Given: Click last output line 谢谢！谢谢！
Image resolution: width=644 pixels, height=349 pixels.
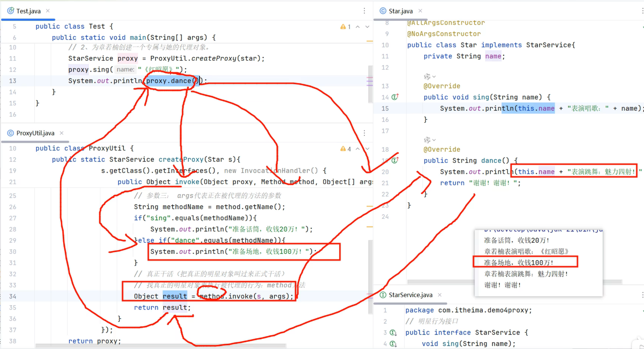Looking at the screenshot, I should (x=502, y=285).
